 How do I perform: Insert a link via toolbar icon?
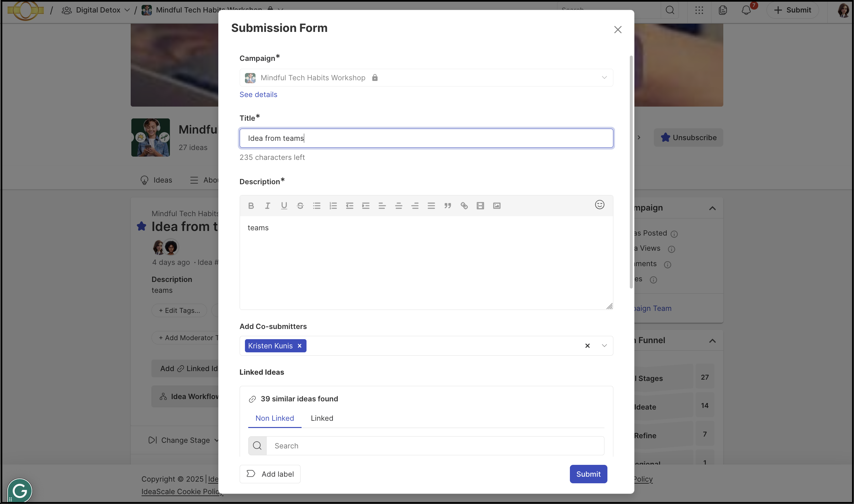pos(464,206)
